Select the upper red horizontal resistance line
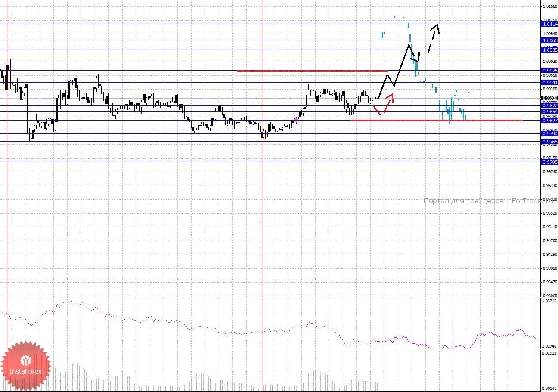Screen dimensions: 558x392 pos(312,71)
